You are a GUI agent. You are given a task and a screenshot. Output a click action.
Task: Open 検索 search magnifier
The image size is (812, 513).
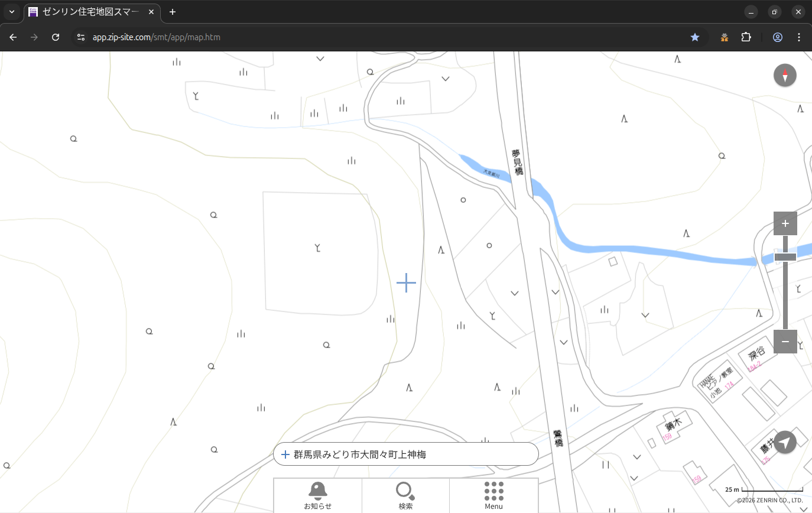405,495
